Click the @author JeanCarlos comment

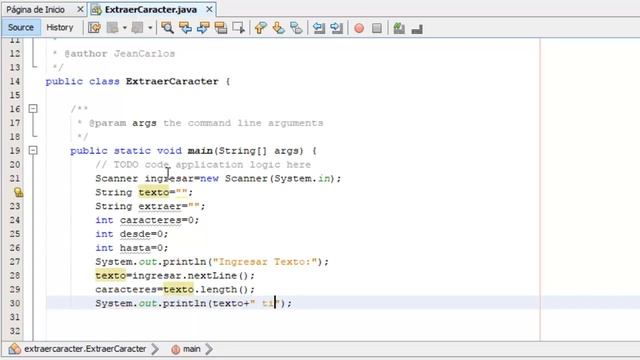point(120,53)
